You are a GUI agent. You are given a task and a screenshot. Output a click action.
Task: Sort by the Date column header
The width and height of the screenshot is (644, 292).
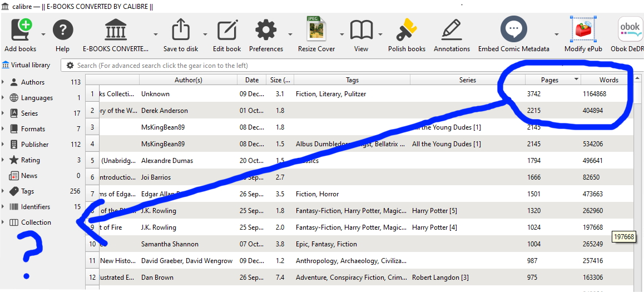(x=252, y=80)
